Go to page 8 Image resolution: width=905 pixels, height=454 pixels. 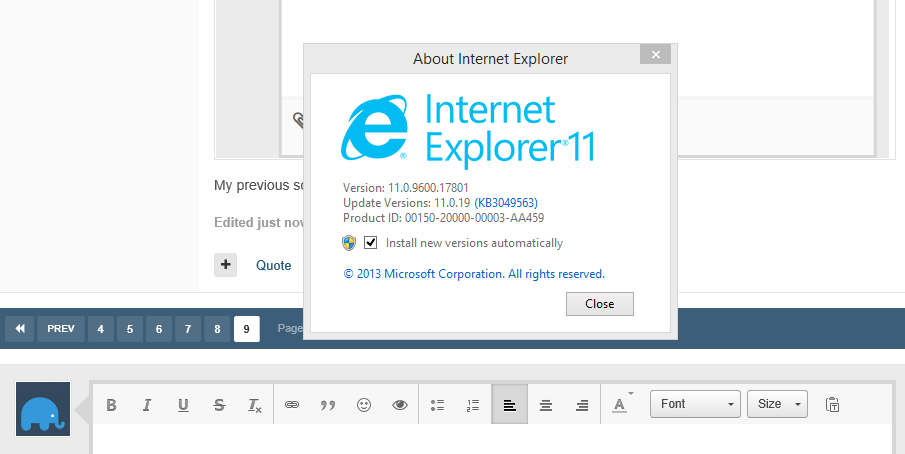217,329
